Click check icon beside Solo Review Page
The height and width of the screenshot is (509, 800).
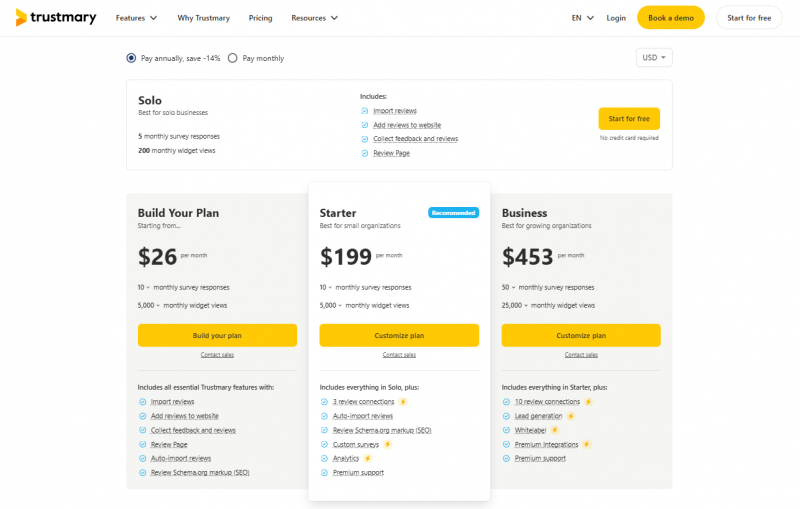pos(365,153)
